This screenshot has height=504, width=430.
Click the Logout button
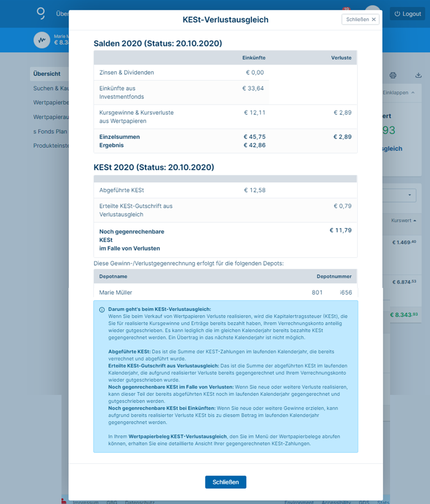click(407, 14)
